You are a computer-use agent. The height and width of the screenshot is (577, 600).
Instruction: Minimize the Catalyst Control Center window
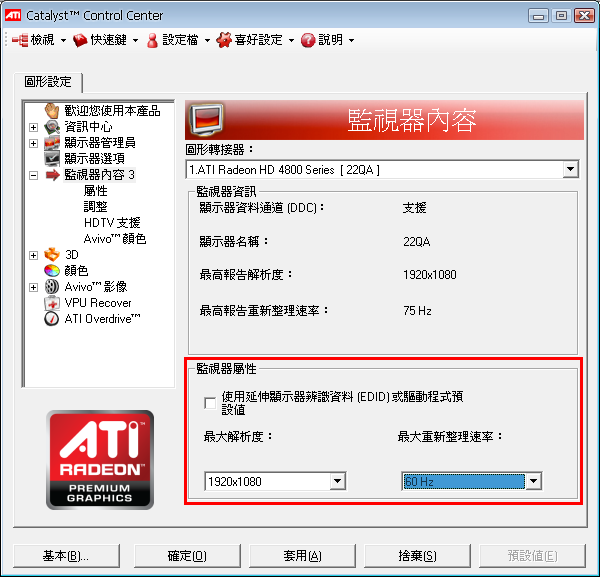pyautogui.click(x=538, y=16)
